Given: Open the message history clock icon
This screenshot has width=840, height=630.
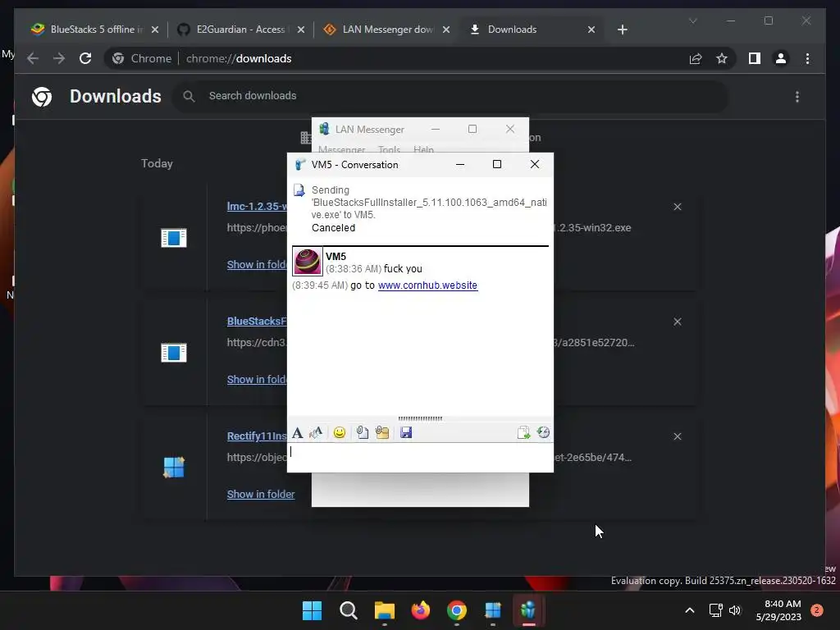Looking at the screenshot, I should tap(543, 432).
